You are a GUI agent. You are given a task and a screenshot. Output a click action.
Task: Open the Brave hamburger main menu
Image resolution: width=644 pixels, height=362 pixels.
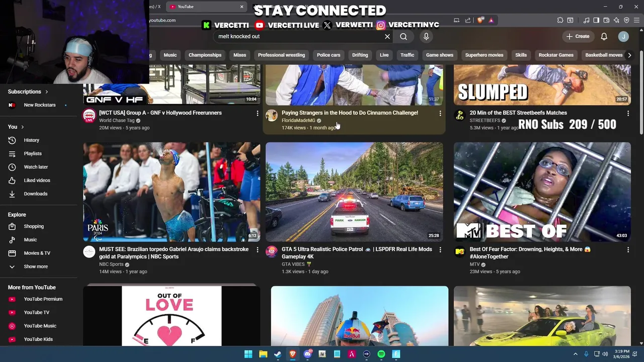point(636,20)
